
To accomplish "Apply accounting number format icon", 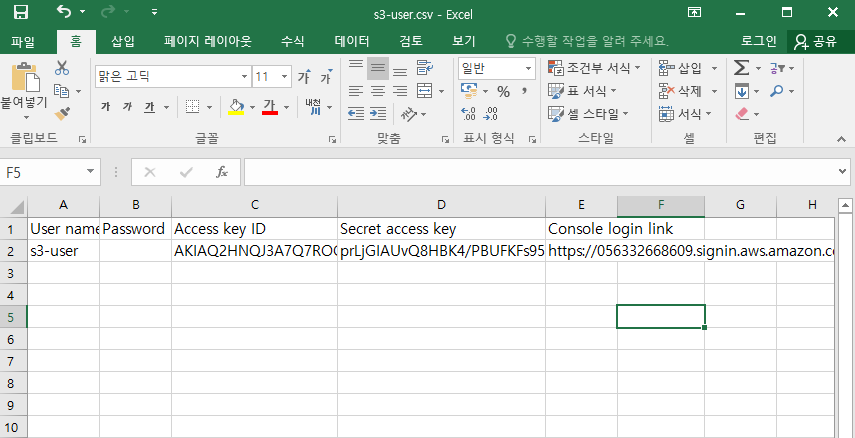I will (x=468, y=91).
